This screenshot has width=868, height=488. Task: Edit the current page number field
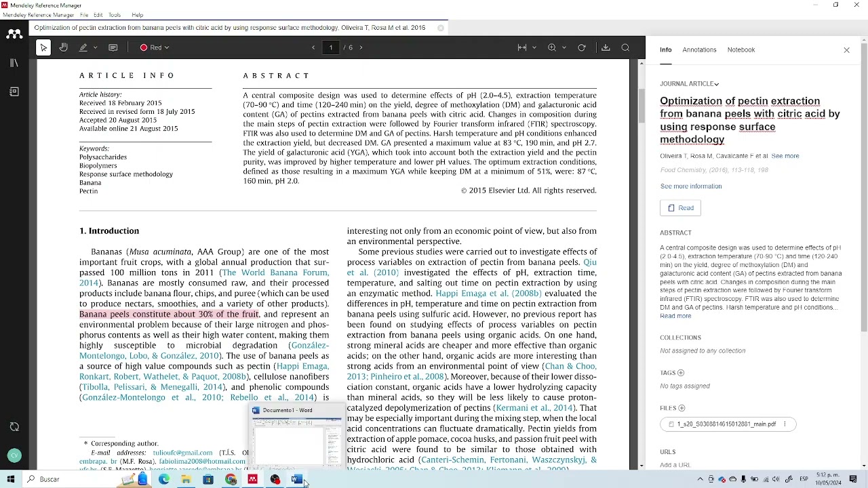(330, 47)
